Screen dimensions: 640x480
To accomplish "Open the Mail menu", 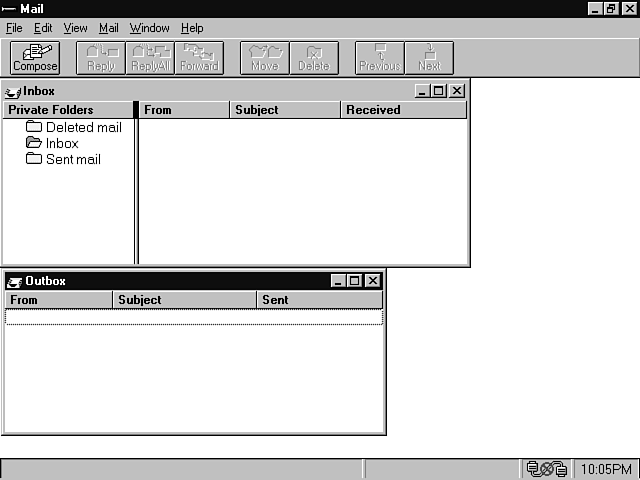I will click(x=108, y=28).
